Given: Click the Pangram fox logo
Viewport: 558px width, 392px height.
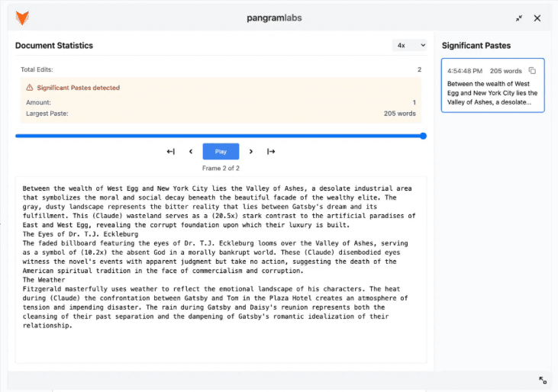Looking at the screenshot, I should click(23, 18).
